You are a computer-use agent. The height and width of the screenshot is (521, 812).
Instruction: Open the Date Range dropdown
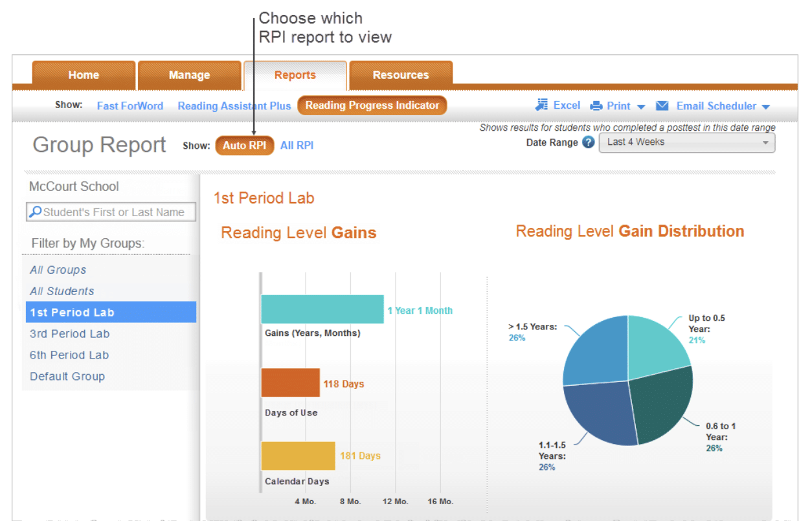click(686, 142)
